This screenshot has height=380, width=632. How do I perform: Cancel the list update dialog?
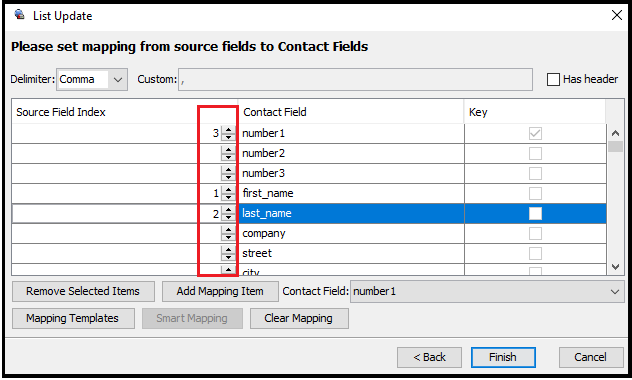coord(590,357)
